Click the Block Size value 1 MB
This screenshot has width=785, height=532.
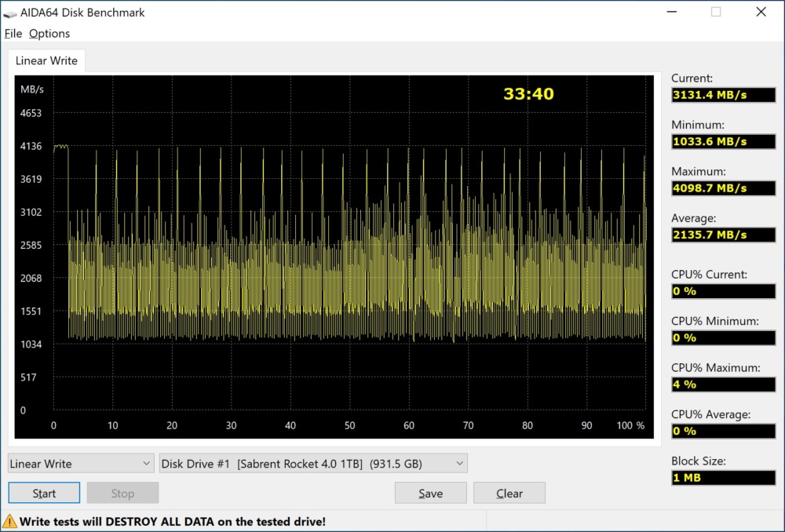coord(723,477)
